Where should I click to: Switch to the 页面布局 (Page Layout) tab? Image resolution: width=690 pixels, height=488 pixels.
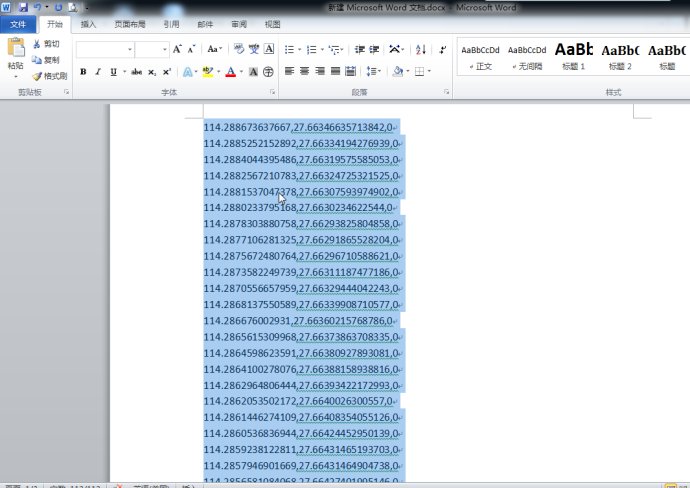129,24
